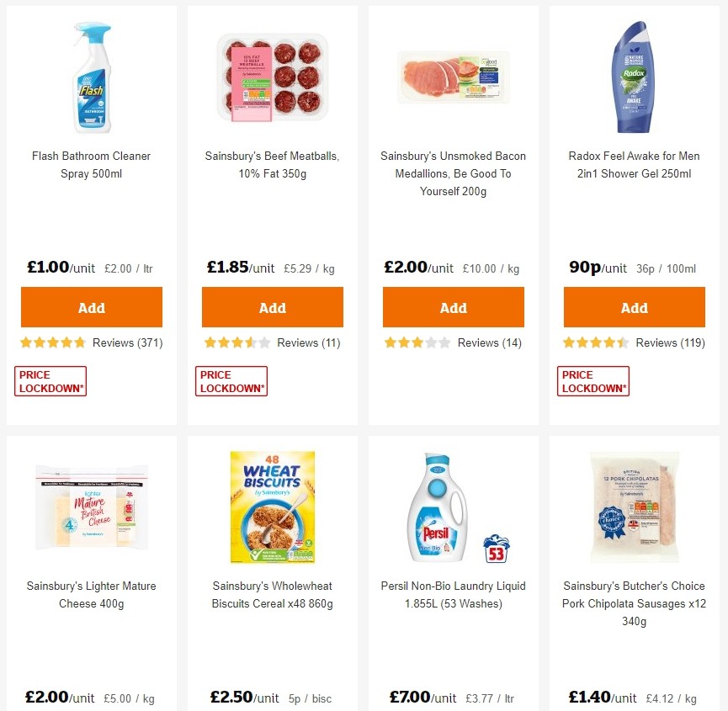Click the Persil laundry liquid bottle image
Screen dimensions: 728x711
439,506
